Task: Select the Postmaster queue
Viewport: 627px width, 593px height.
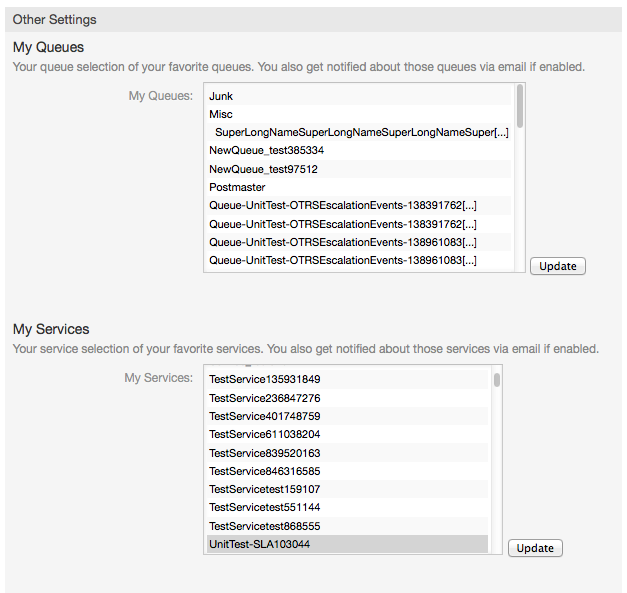Action: (x=237, y=187)
